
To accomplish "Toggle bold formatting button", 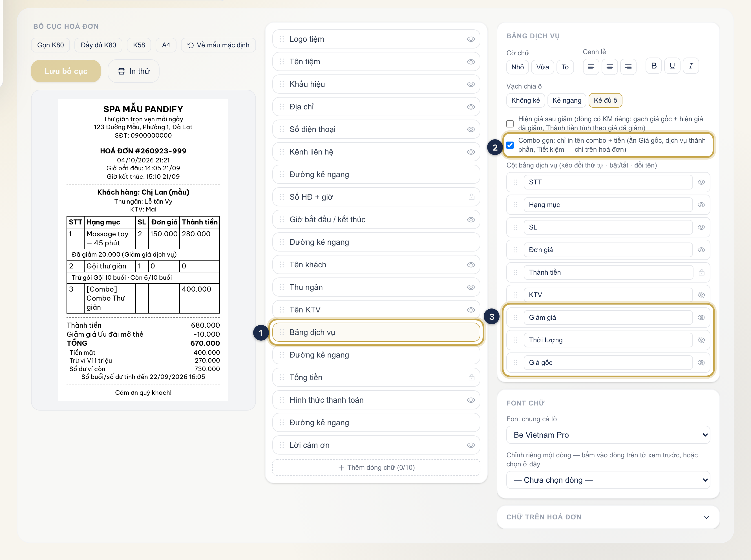I will (x=654, y=66).
